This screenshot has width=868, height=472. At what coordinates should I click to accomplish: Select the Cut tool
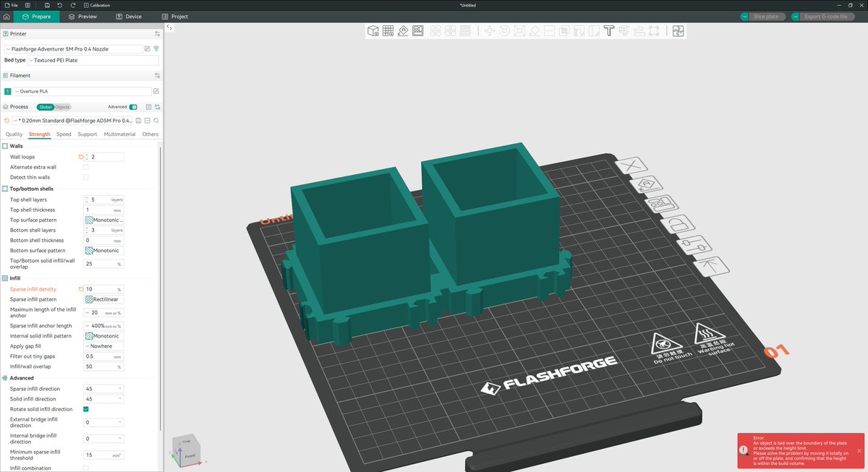tap(550, 31)
